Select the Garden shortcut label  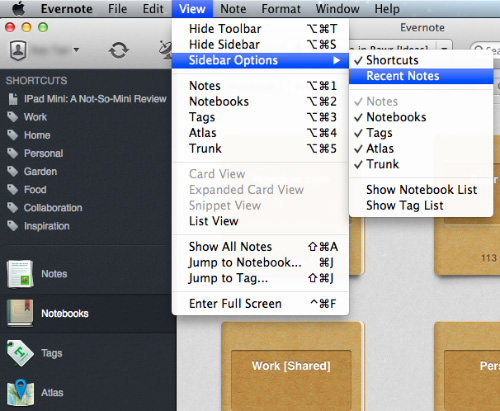pyautogui.click(x=40, y=171)
